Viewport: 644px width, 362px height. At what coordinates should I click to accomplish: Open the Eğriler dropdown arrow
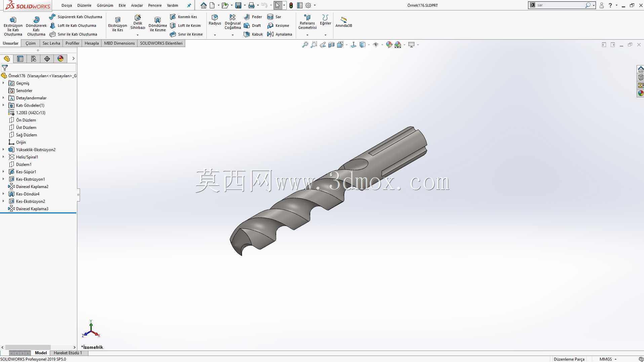point(325,35)
